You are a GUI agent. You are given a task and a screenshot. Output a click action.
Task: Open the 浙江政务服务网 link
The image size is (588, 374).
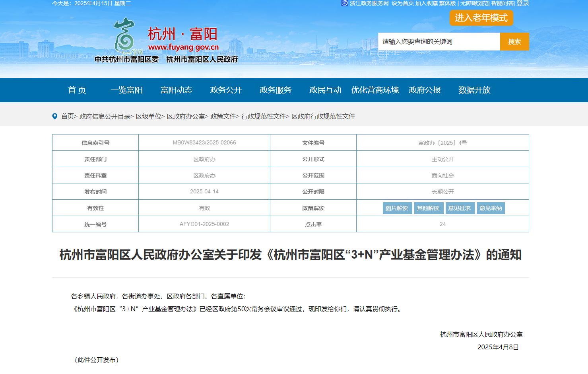point(369,3)
